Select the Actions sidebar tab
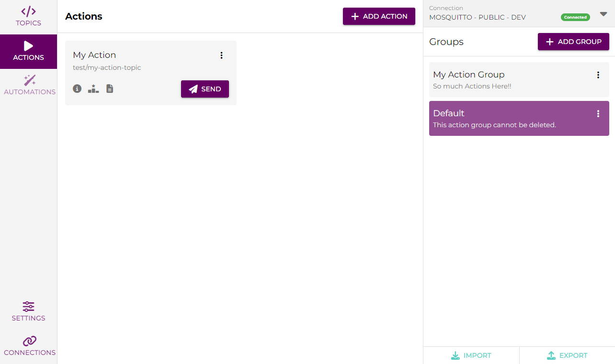615x364 pixels. coord(28,51)
